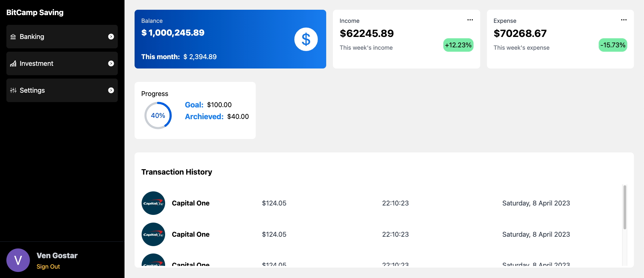
Task: Open the Banking menu item
Action: coord(62,37)
